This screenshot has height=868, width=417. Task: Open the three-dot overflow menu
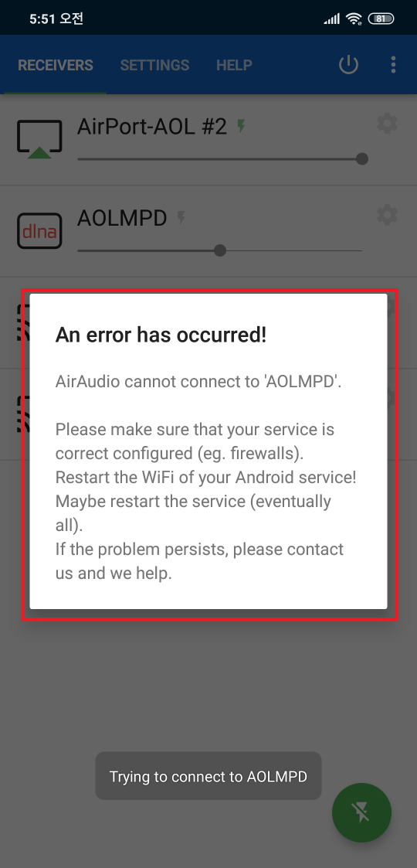[x=393, y=65]
